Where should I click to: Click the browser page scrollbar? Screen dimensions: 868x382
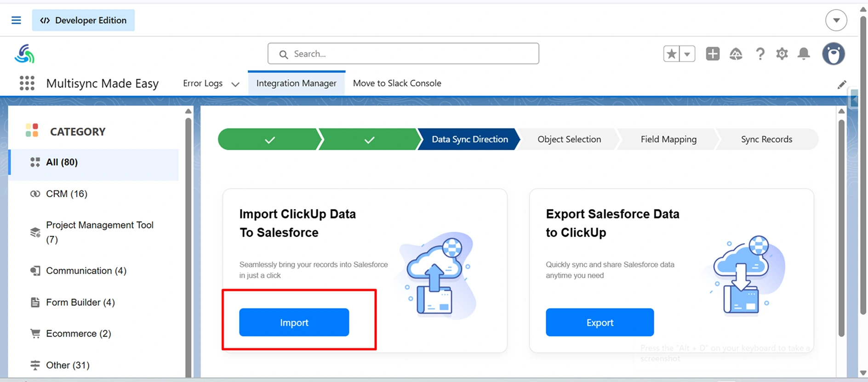coord(863,165)
